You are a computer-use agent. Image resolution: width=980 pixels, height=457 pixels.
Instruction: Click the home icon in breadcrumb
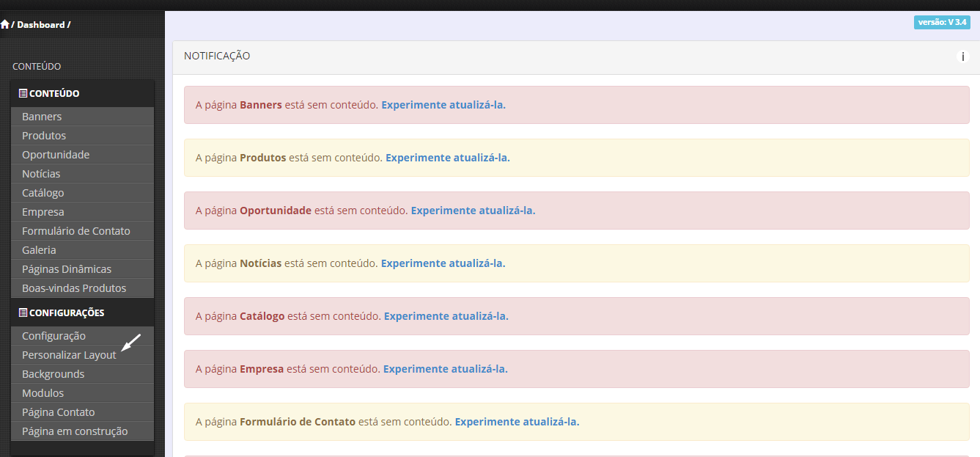click(x=5, y=24)
